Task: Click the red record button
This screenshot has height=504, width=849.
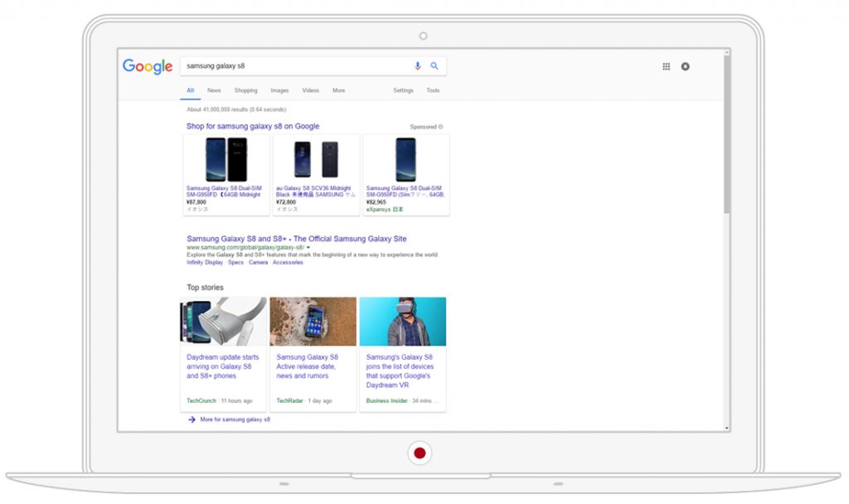Action: click(420, 453)
